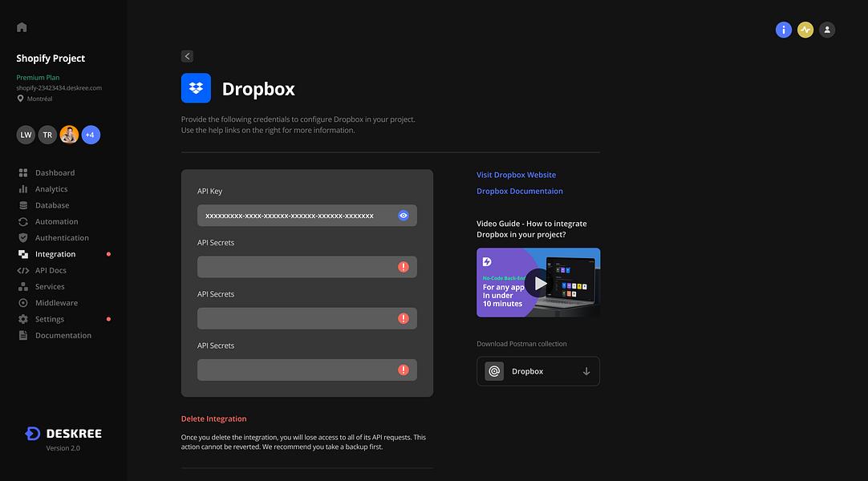The width and height of the screenshot is (868, 481).
Task: Open the Dropbox Documentaion link
Action: (x=519, y=192)
